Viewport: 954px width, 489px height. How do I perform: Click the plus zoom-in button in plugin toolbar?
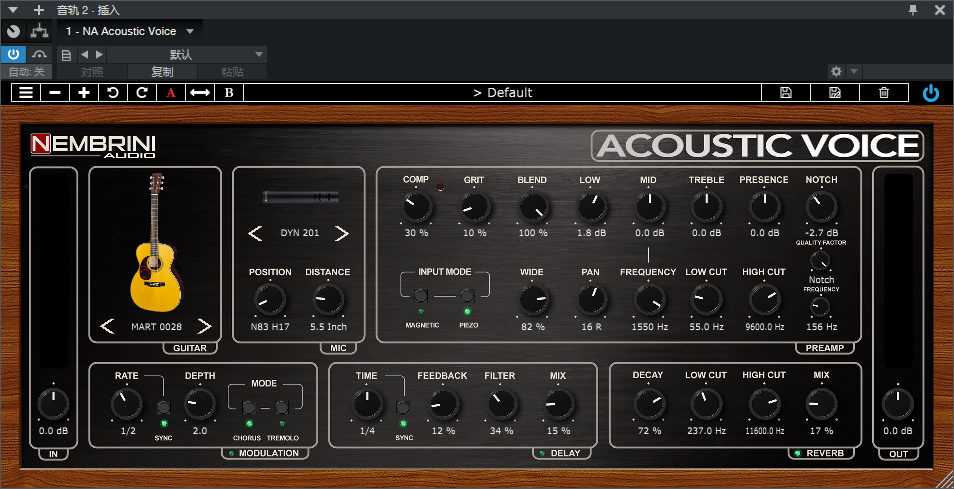click(84, 92)
